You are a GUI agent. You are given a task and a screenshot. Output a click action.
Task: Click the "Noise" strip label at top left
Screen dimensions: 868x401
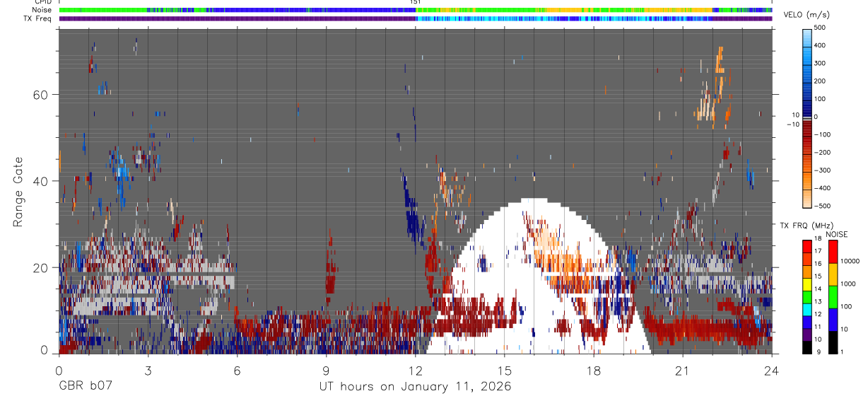coord(42,10)
